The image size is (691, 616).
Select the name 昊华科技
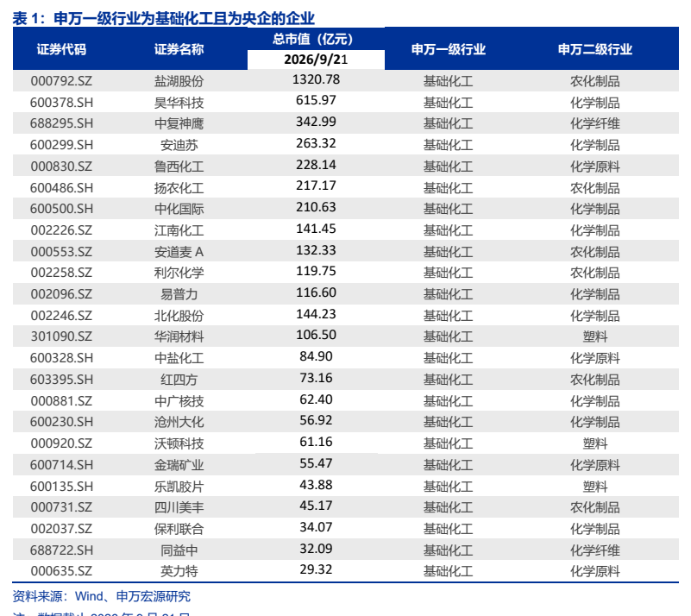coord(179,103)
